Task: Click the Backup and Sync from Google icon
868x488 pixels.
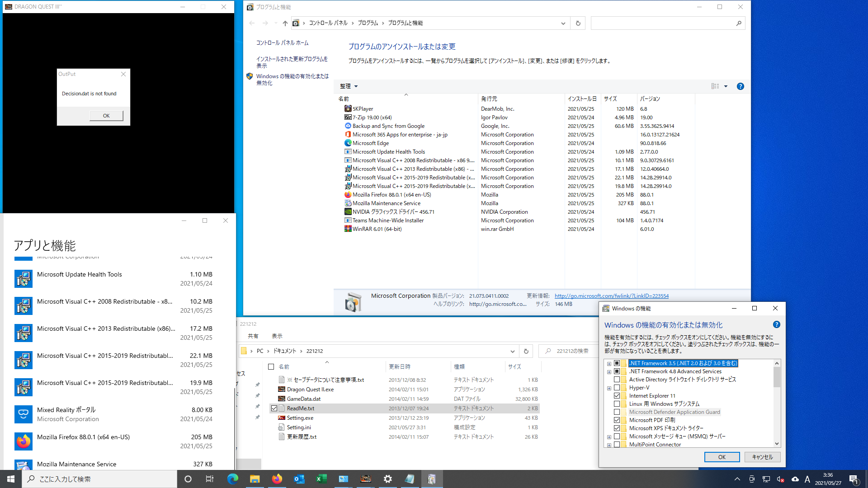Action: pos(348,126)
